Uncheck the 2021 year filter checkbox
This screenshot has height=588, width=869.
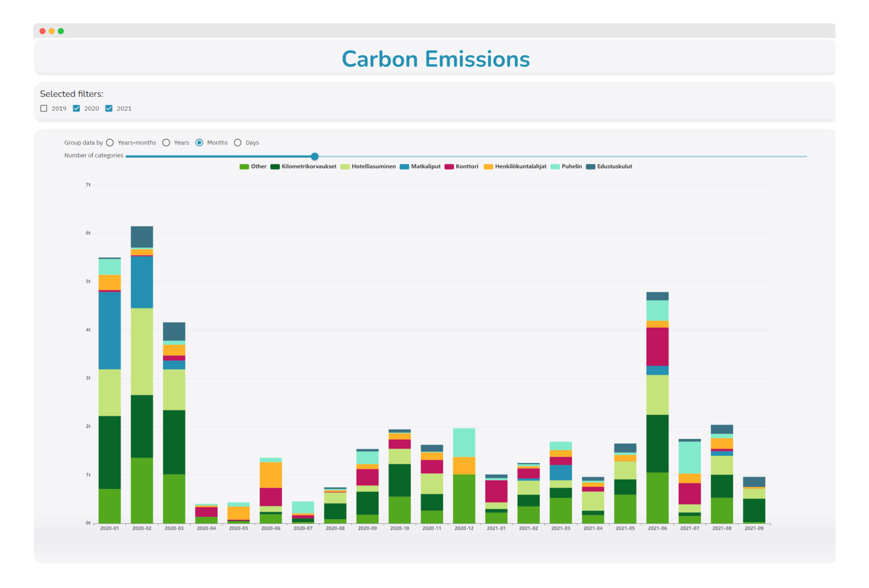click(x=109, y=108)
